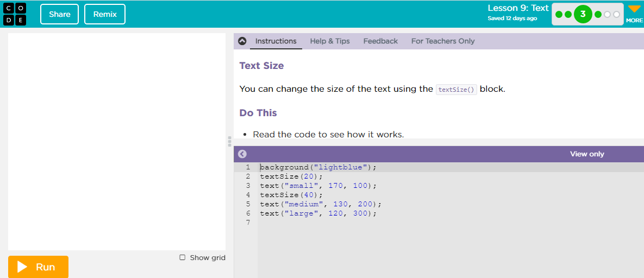The width and height of the screenshot is (644, 278).
Task: Jump to the fourth green progress dot
Action: pyautogui.click(x=598, y=14)
